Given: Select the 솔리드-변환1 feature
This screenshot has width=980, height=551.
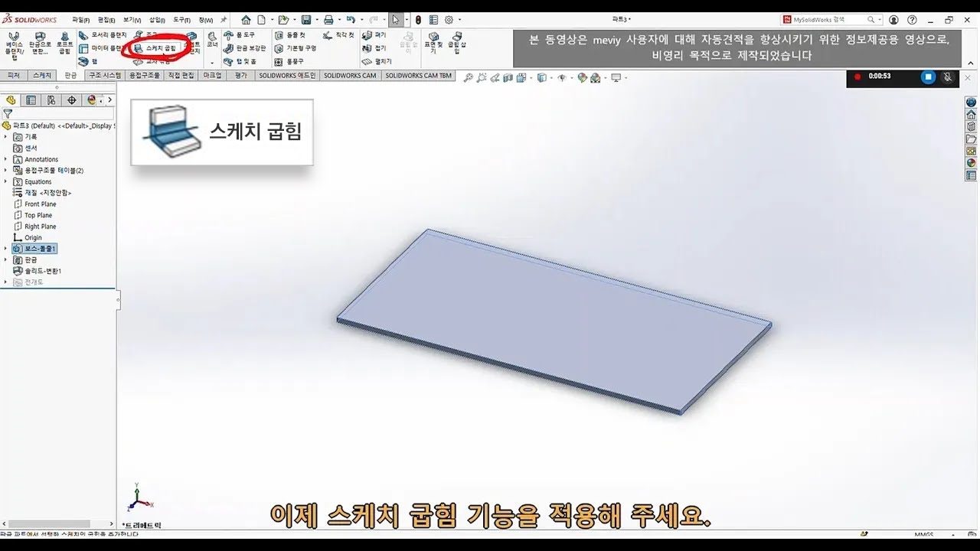Looking at the screenshot, I should (38, 271).
